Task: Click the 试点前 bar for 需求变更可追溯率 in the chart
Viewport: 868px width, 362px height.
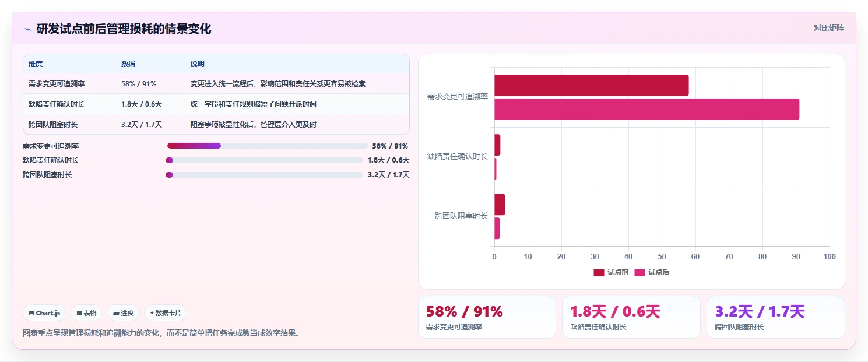Action: (x=592, y=85)
